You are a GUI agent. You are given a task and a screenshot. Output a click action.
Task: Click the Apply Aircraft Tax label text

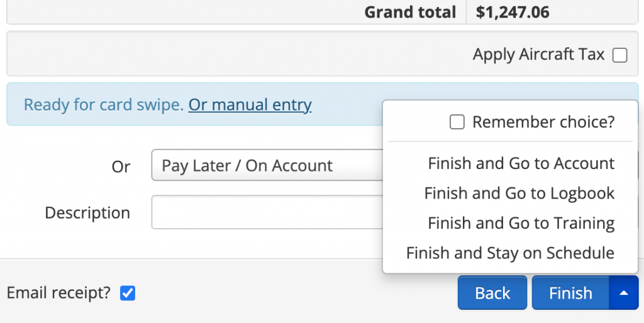[x=538, y=55]
